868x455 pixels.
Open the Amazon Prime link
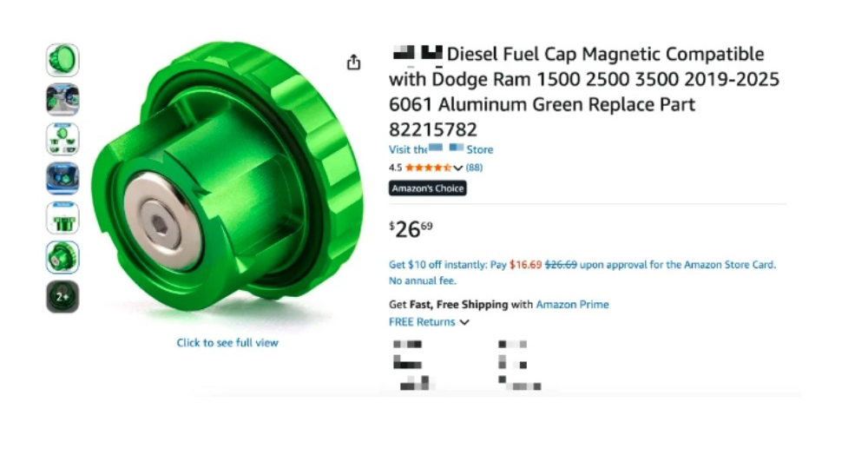[x=572, y=305]
